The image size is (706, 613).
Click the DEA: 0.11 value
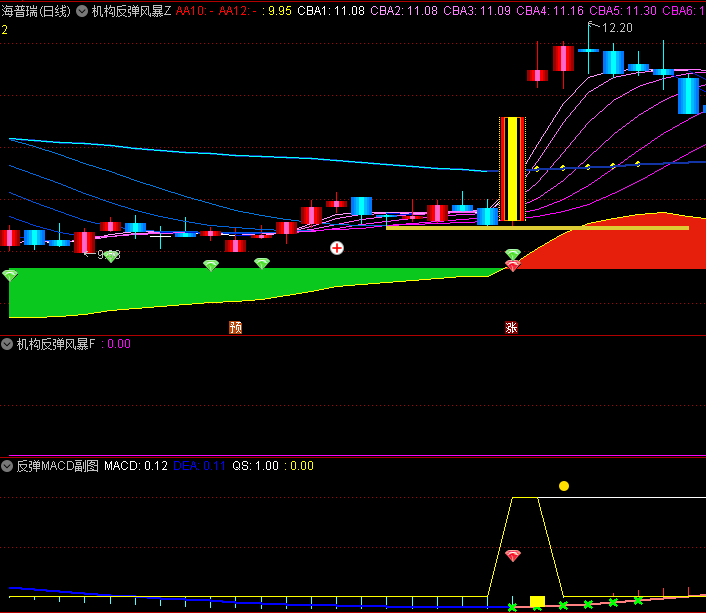pyautogui.click(x=199, y=466)
